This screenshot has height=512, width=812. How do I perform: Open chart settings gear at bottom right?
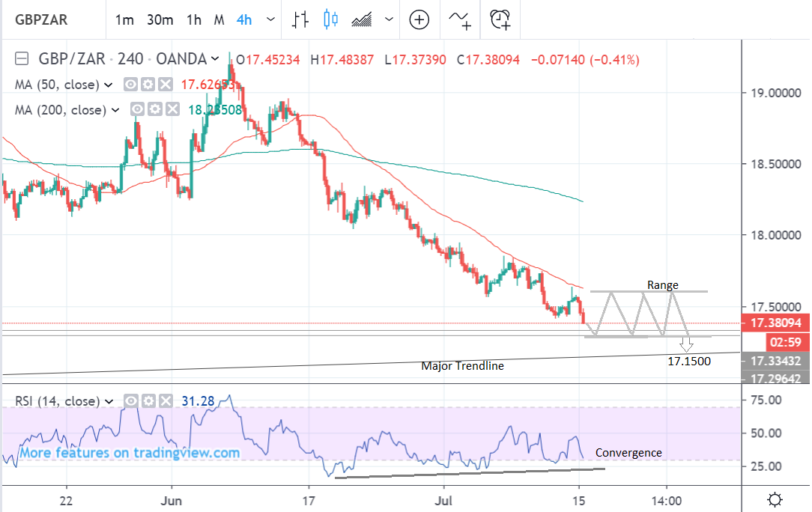(775, 499)
